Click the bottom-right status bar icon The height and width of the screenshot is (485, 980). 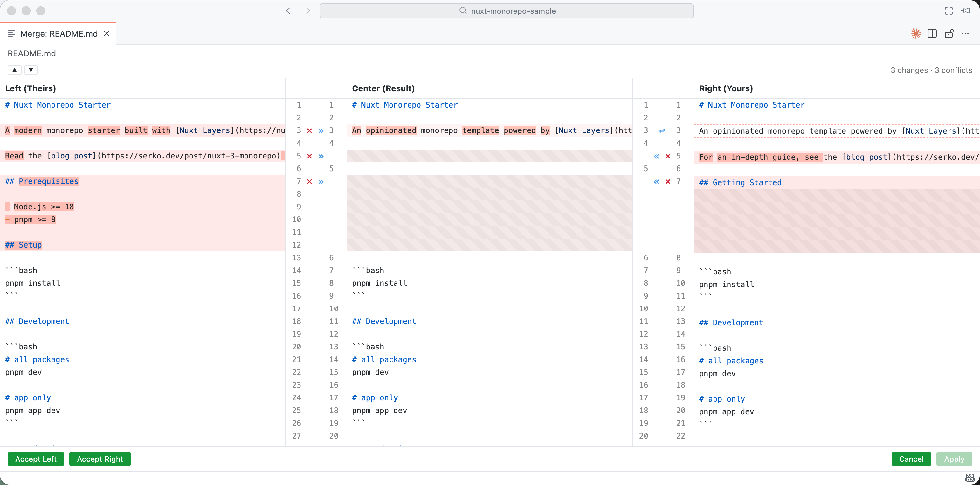[x=969, y=478]
